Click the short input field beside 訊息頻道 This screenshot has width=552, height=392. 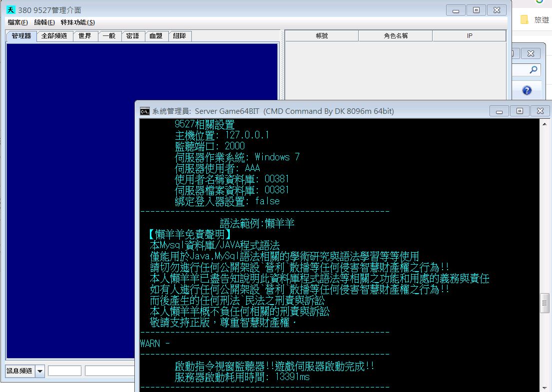65,371
